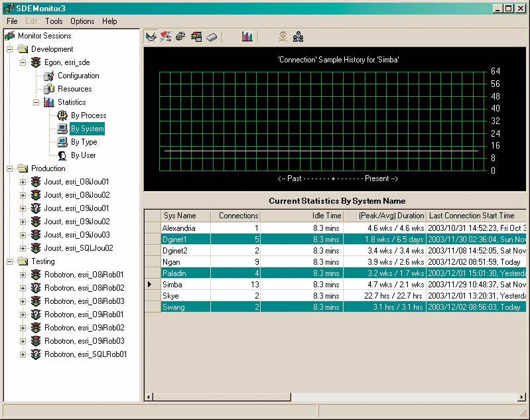530x420 pixels.
Task: Collapse the Statistics tree node
Action: pyautogui.click(x=36, y=102)
